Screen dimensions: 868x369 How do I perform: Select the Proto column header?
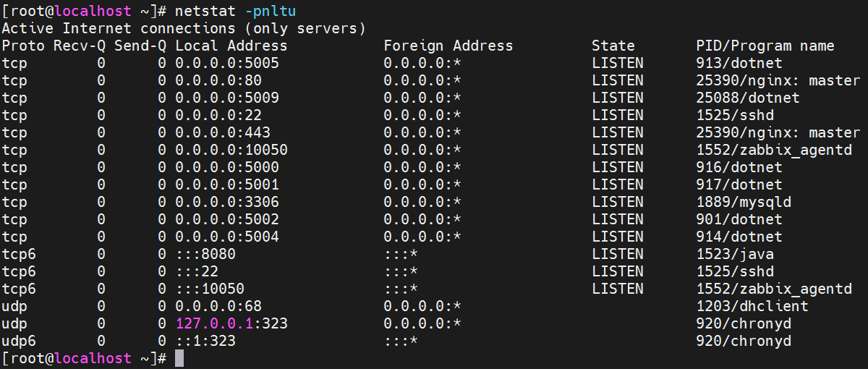pyautogui.click(x=23, y=46)
